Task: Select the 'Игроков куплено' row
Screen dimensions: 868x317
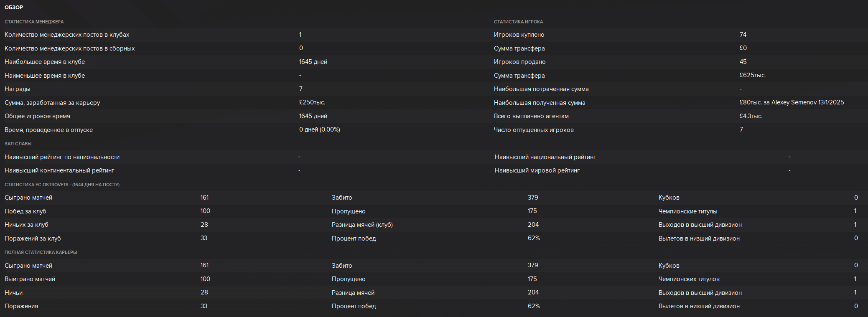Action: point(680,35)
